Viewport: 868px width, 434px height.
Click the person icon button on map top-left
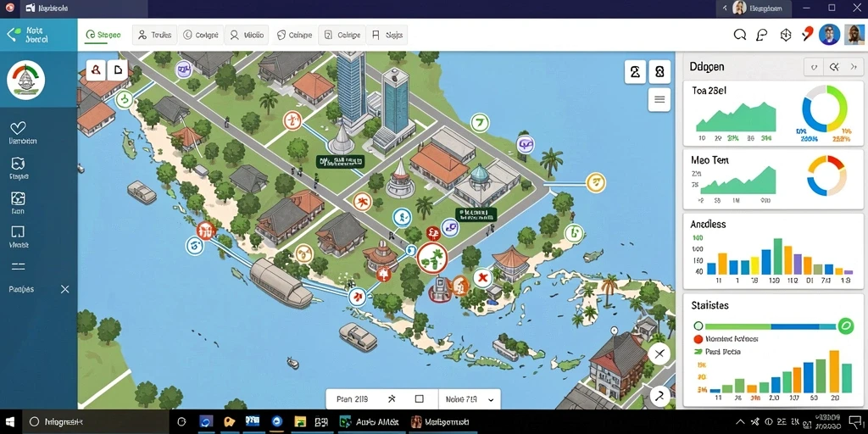coord(97,70)
